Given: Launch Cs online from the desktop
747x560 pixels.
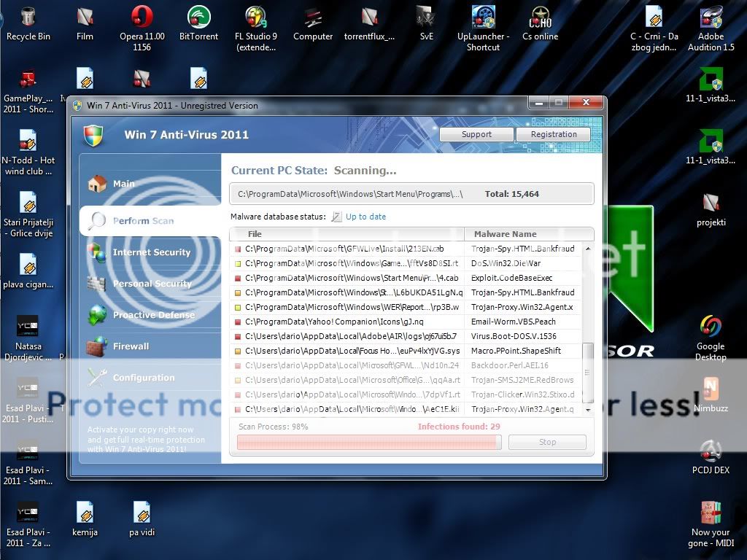Looking at the screenshot, I should point(541,24).
